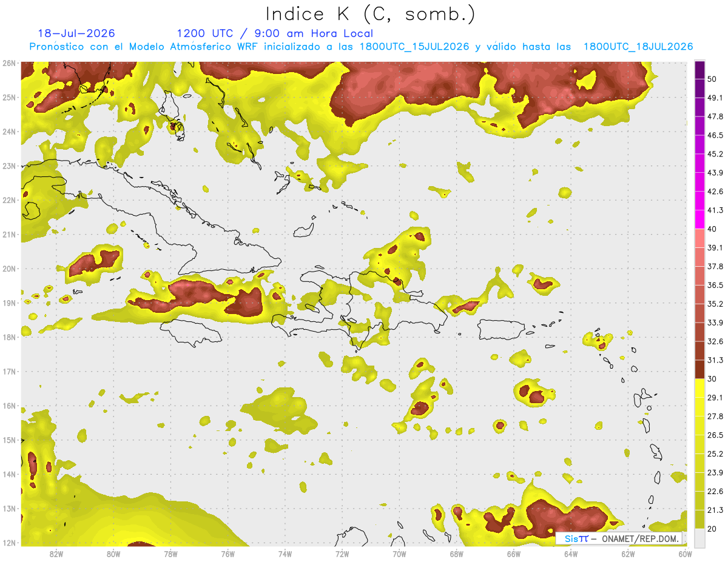Click the colorbar value '45.2'
Viewport: 728px width, 562px height.
tap(715, 154)
